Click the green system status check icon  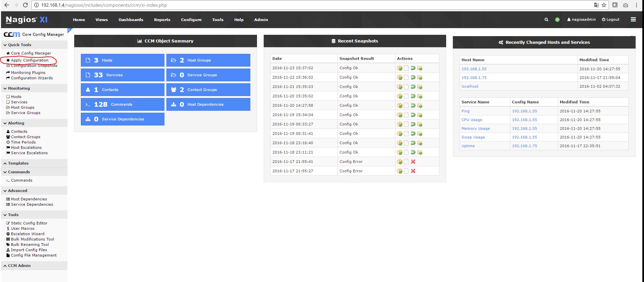coord(557,20)
